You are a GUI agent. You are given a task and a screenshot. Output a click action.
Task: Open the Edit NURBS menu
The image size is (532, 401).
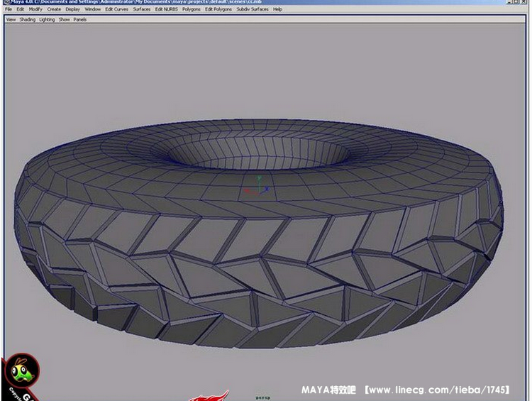(x=166, y=9)
